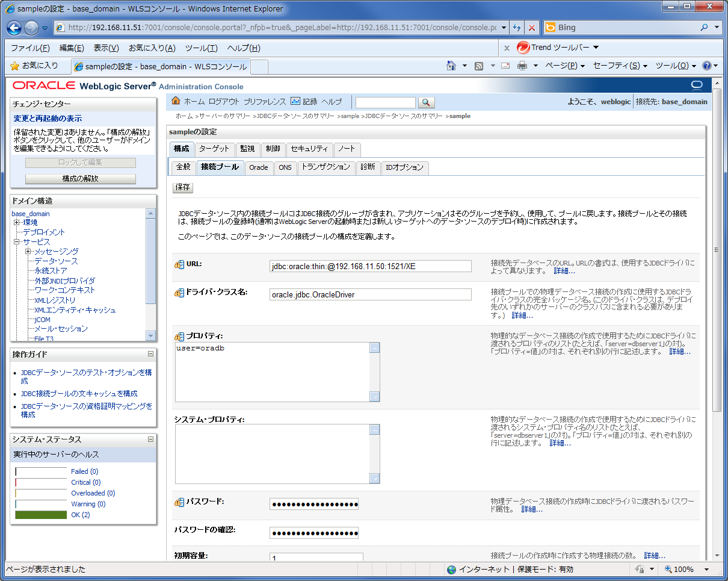
Task: Select the Oracle sub-tab
Action: (x=259, y=167)
